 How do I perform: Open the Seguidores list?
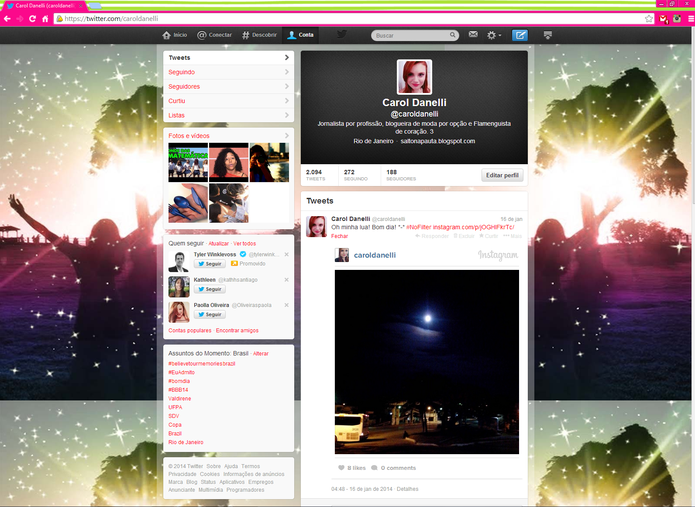coord(229,86)
